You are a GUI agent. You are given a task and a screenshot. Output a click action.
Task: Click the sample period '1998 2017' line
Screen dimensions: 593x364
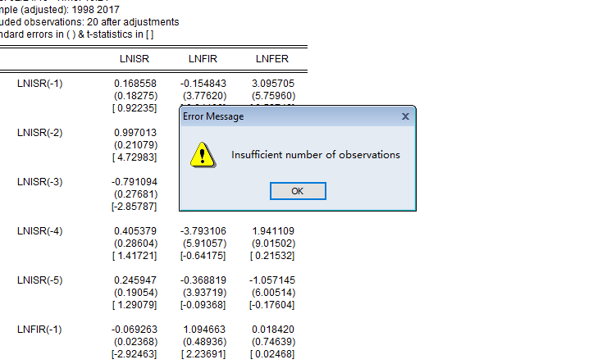pos(60,10)
